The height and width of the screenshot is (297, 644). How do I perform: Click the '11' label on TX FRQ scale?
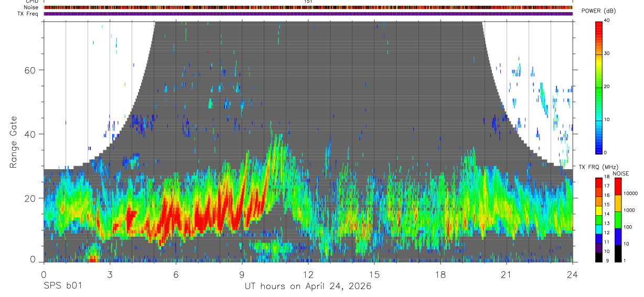point(607,242)
